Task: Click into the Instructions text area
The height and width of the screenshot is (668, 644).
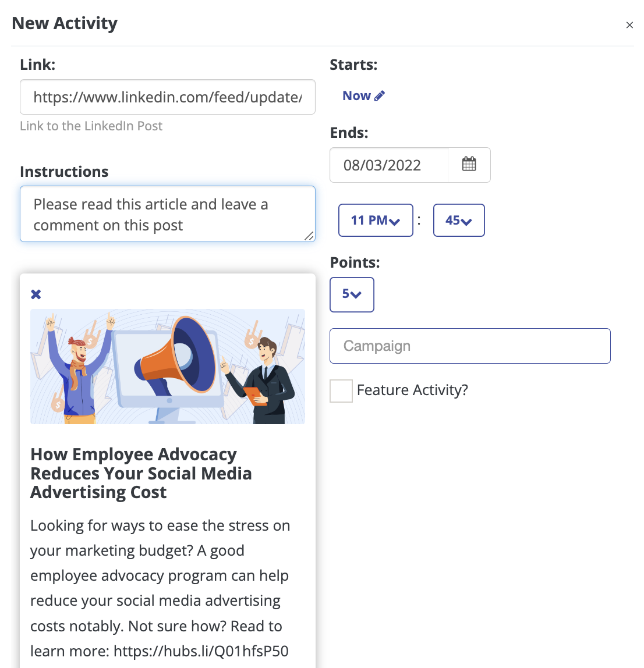Action: click(x=168, y=214)
